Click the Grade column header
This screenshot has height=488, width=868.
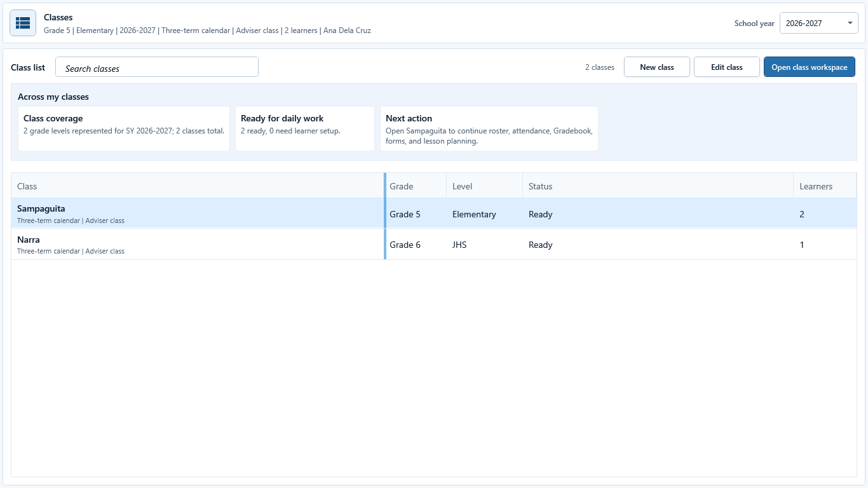pos(416,186)
